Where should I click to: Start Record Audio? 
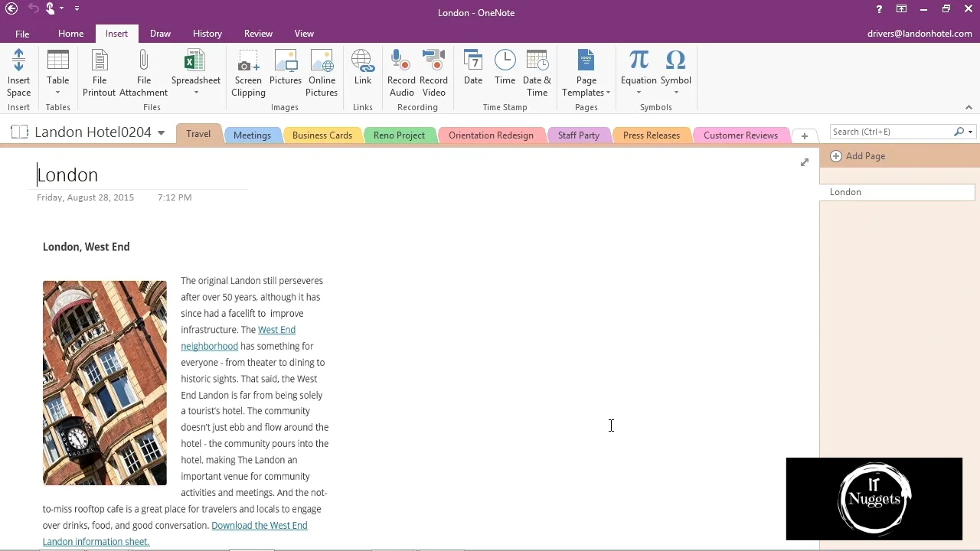point(401,73)
